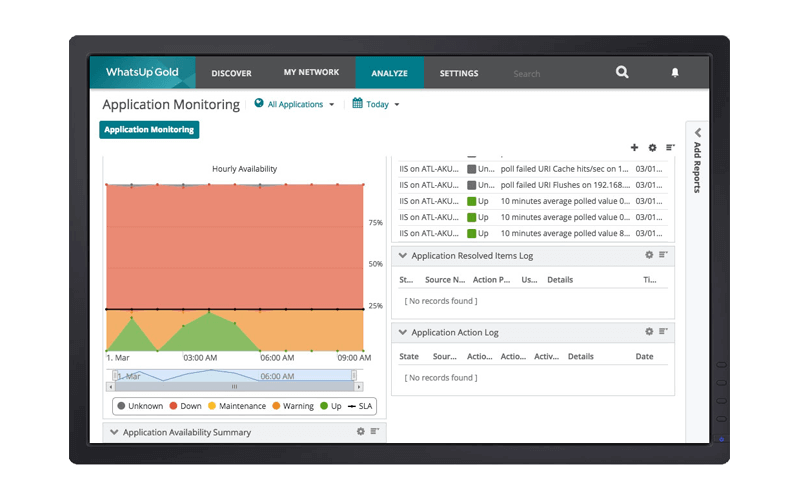Click the WhatsUp Gold logo
800x500 pixels.
pyautogui.click(x=142, y=72)
